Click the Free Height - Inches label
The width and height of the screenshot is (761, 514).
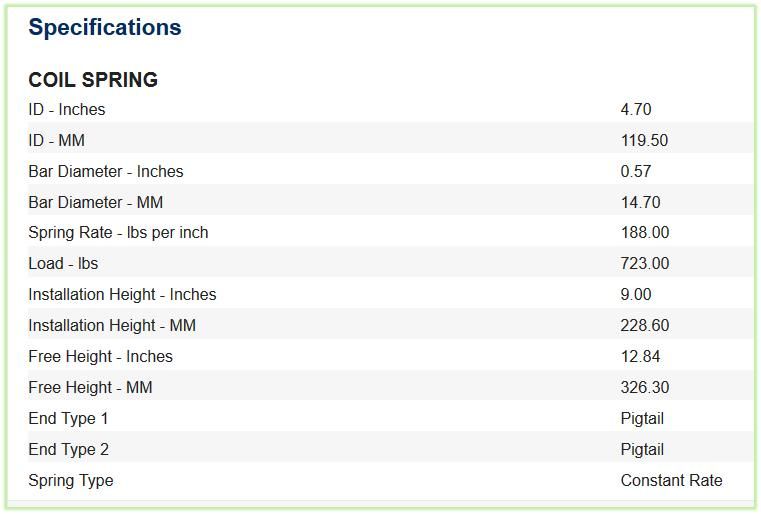(x=100, y=357)
